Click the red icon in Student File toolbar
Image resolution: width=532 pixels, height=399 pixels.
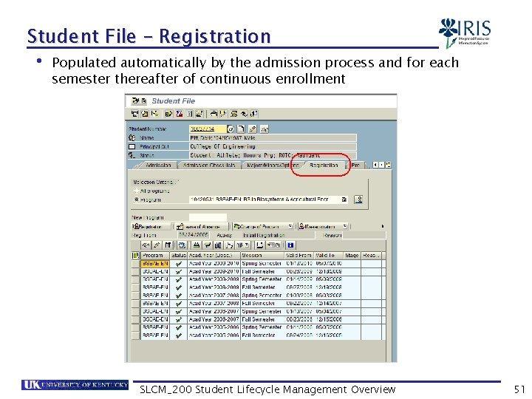(x=179, y=114)
